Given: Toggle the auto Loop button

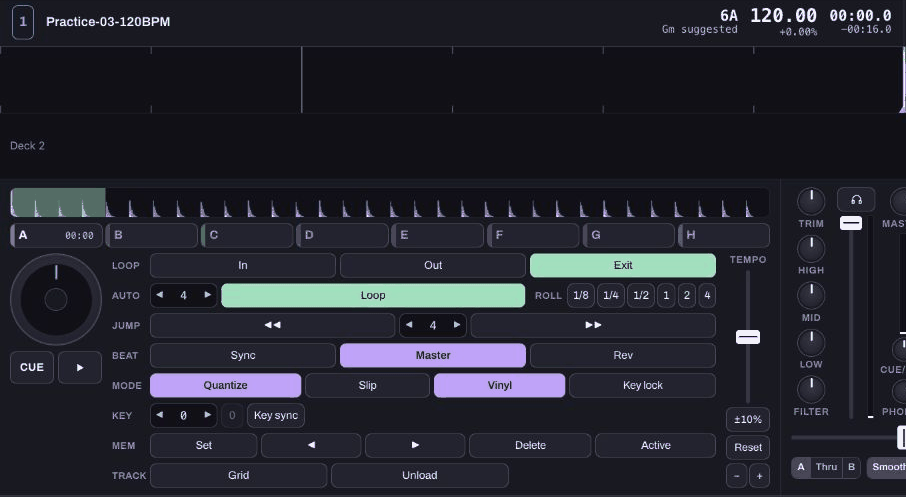Looking at the screenshot, I should (373, 295).
